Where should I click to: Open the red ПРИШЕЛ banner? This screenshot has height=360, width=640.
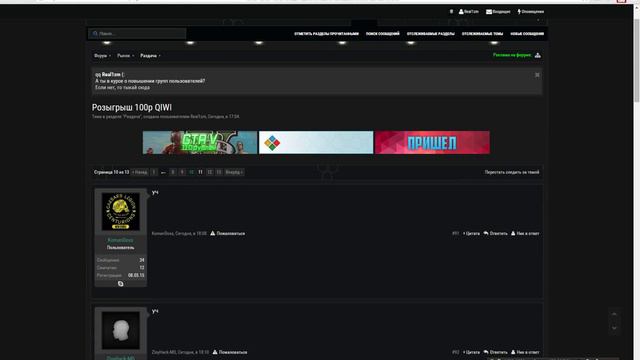[432, 142]
